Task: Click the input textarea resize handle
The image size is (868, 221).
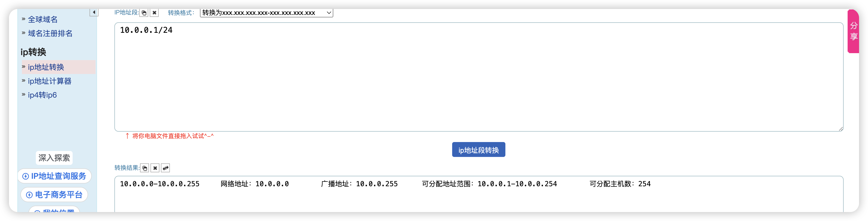Action: click(841, 129)
